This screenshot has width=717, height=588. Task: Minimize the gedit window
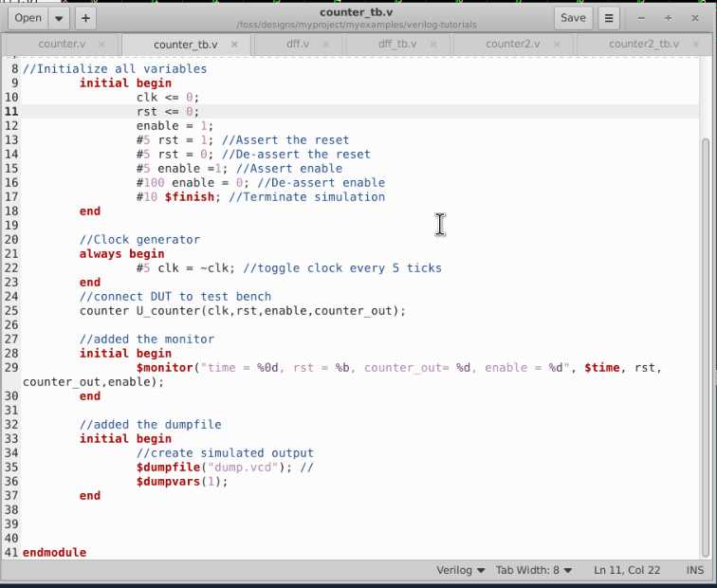coord(643,18)
